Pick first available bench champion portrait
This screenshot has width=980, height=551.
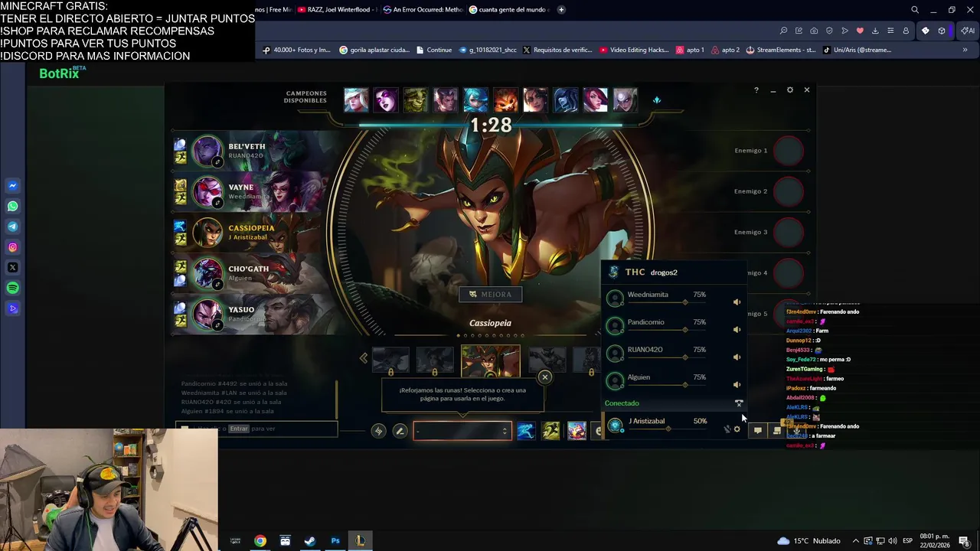356,100
